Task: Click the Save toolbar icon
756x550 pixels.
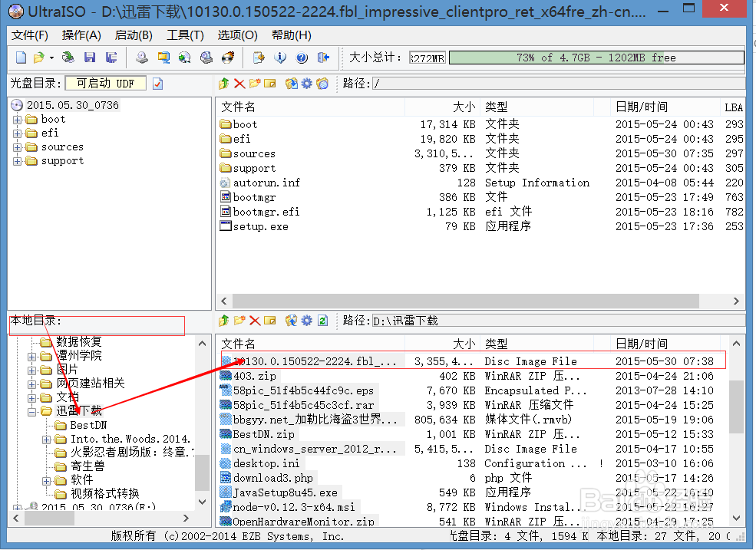Action: point(90,57)
